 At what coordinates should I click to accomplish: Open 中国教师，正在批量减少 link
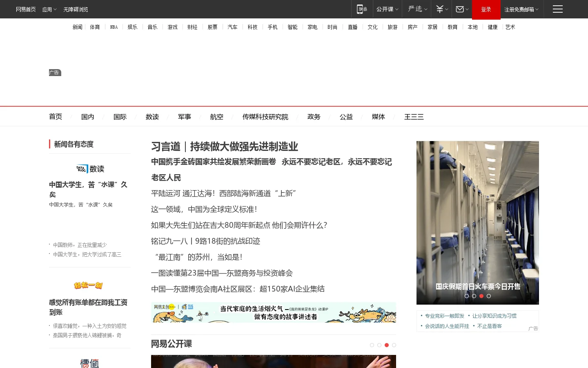80,245
